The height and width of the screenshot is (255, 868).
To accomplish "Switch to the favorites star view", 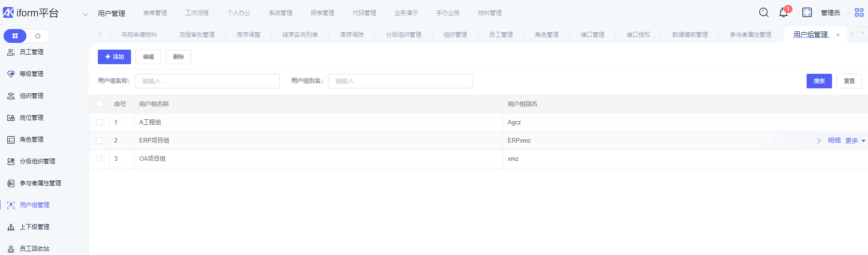I will click(38, 36).
